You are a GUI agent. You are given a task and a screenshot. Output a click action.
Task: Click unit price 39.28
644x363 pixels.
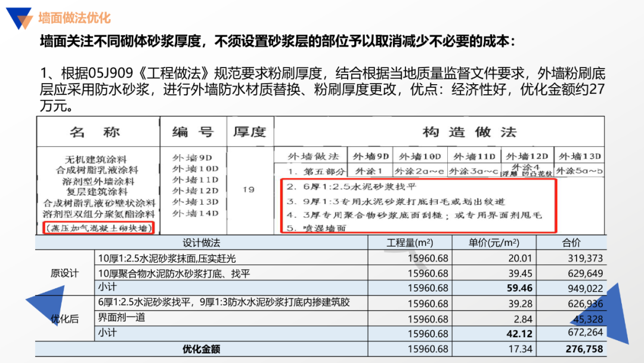pos(520,304)
